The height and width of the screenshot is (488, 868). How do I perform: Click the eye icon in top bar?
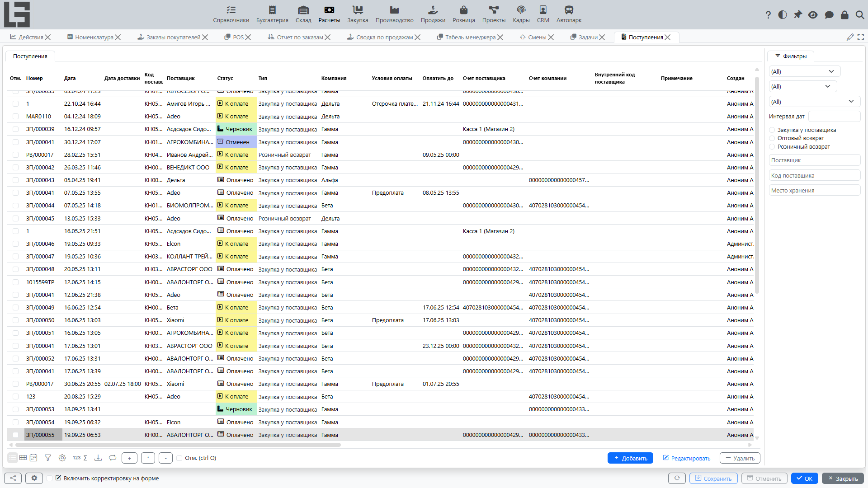point(813,15)
